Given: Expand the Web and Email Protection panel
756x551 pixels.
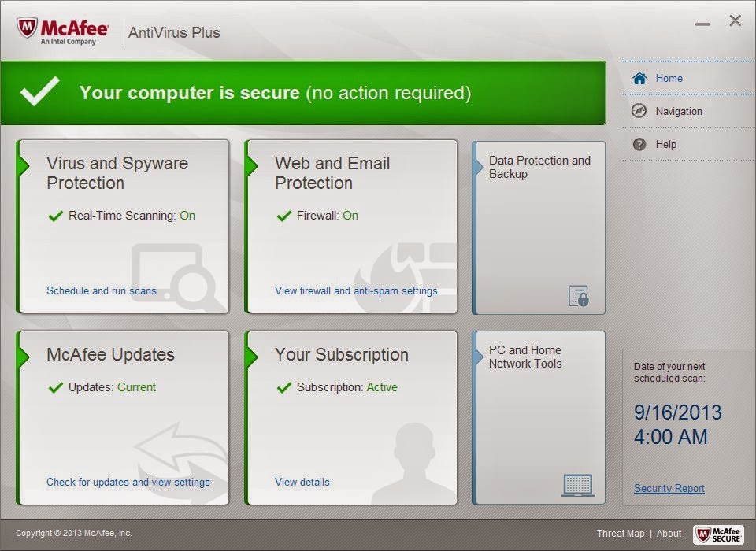Looking at the screenshot, I should click(x=332, y=173).
